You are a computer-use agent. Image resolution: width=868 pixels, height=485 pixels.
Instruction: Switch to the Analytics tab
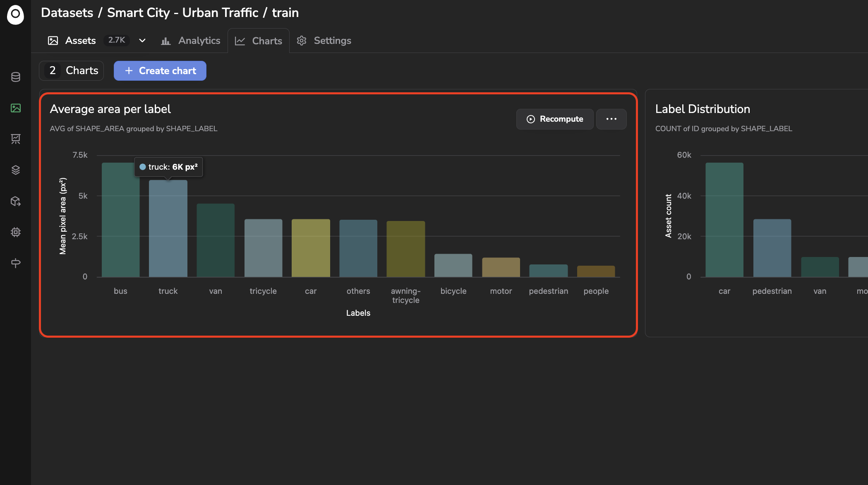tap(191, 41)
